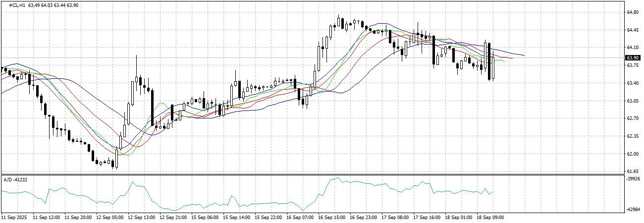Select the current price marker 63.90
This screenshot has height=223, width=644.
click(634, 58)
